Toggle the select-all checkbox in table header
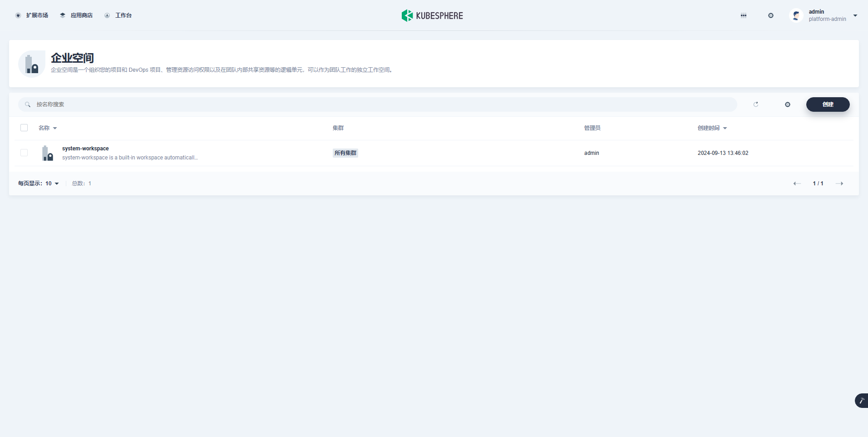Image resolution: width=868 pixels, height=437 pixels. point(24,128)
